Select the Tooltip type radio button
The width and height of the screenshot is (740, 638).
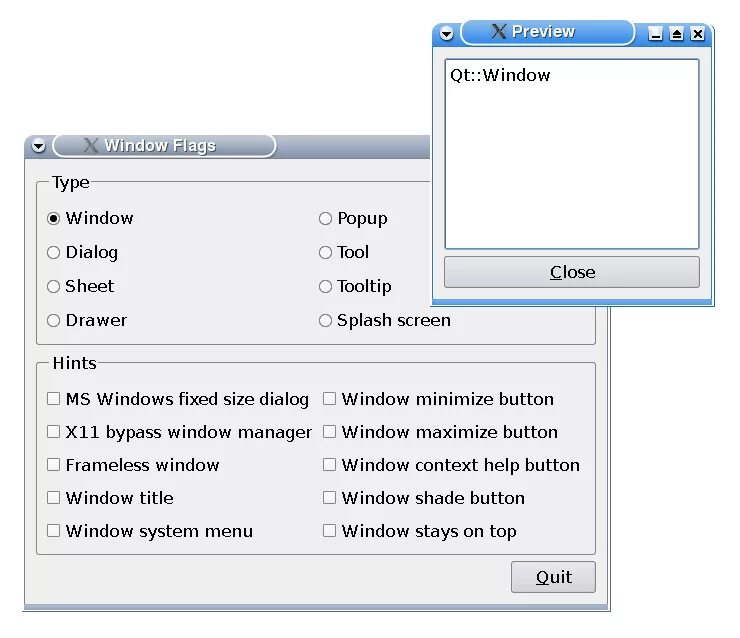point(325,286)
